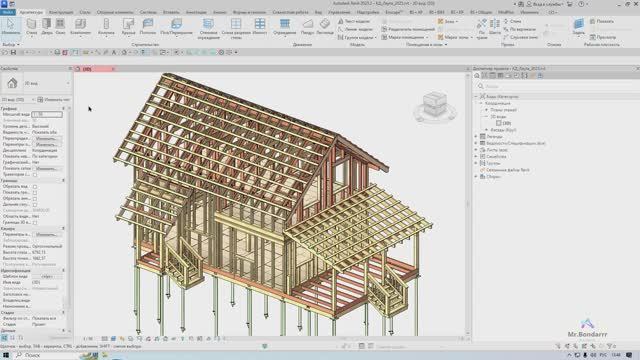Select the Слуховое окно dormer tool
The width and height of the screenshot is (640, 360).
[521, 37]
